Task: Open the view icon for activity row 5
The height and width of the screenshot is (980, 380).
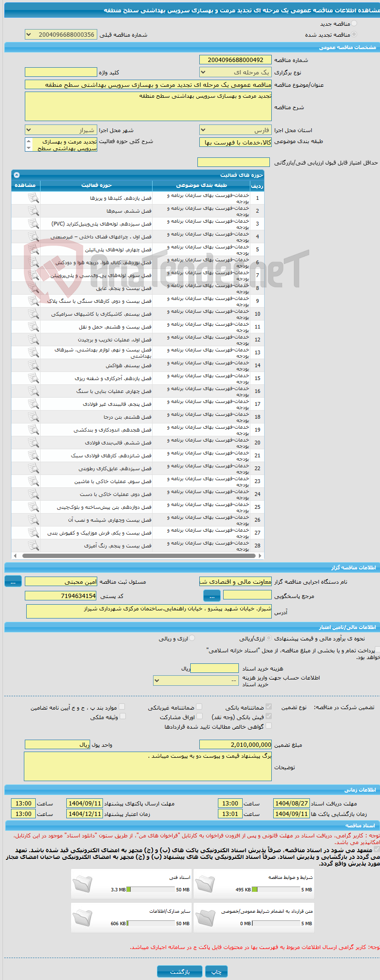Action: pos(33,249)
